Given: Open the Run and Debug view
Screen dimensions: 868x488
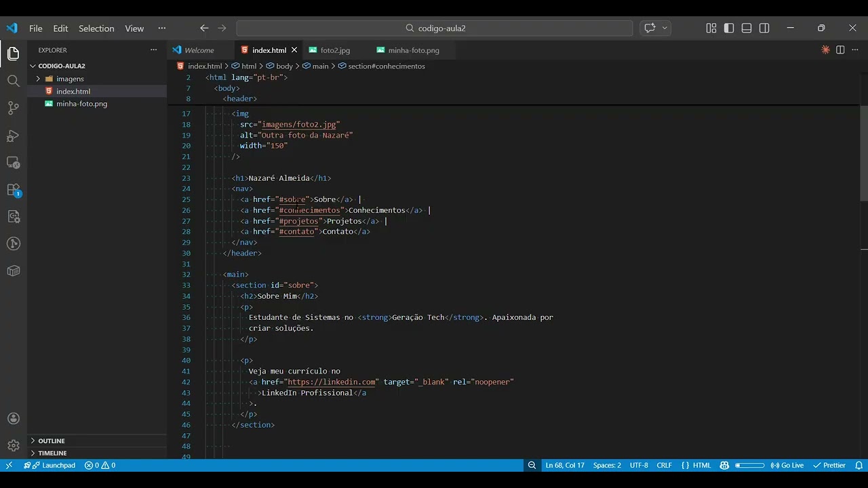Looking at the screenshot, I should pyautogui.click(x=13, y=136).
